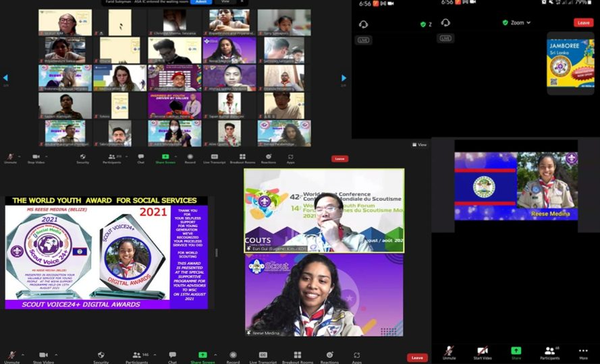
Task: Click green Share Screen in upper gallery toolbar
Action: point(165,158)
